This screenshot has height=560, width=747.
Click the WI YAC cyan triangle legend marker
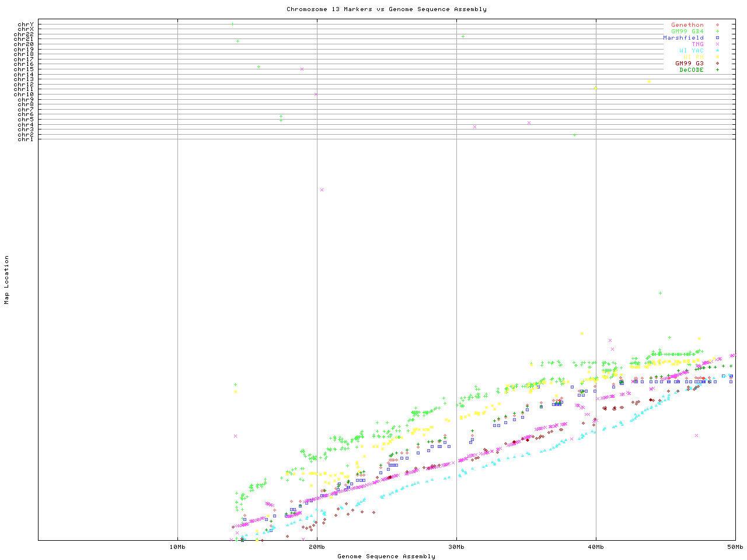coord(717,51)
